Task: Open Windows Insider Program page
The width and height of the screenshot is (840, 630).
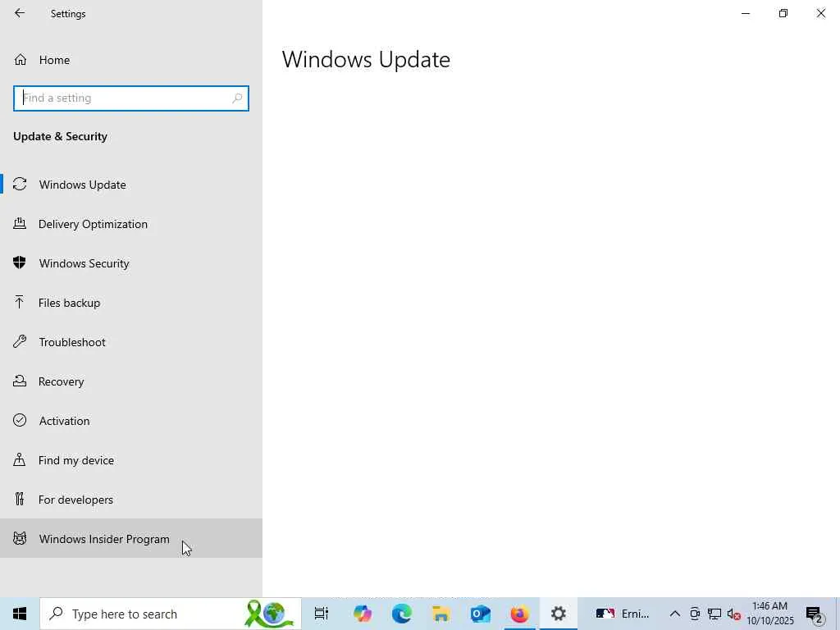Action: [131, 538]
